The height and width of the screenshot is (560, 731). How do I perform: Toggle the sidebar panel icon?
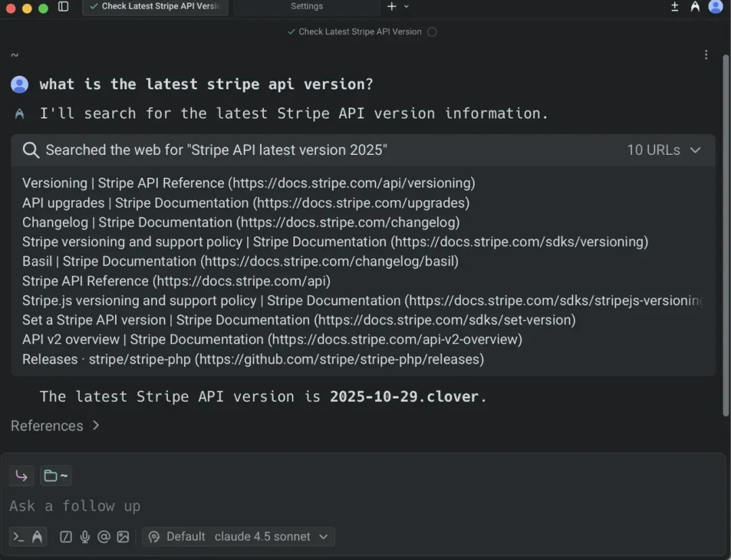point(64,7)
